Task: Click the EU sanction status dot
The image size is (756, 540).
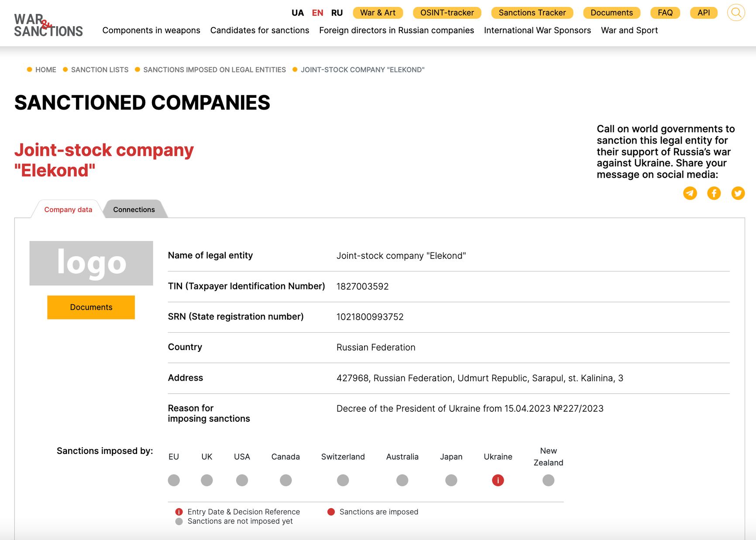Action: coord(174,480)
